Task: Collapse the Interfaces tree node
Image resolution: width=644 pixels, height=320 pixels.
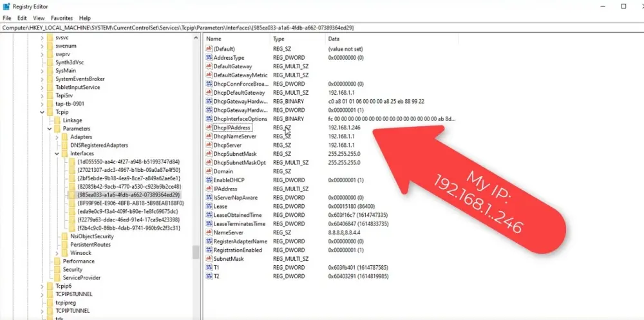Action: 57,153
